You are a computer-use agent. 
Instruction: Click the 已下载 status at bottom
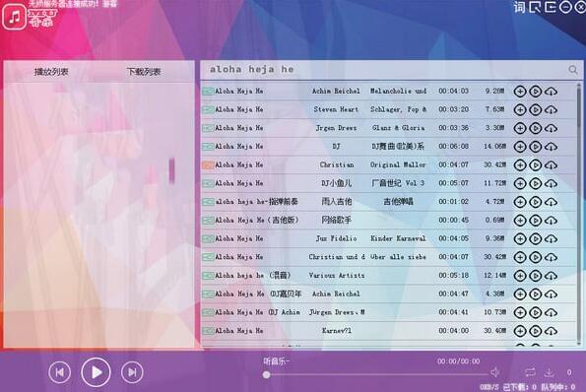[520, 387]
